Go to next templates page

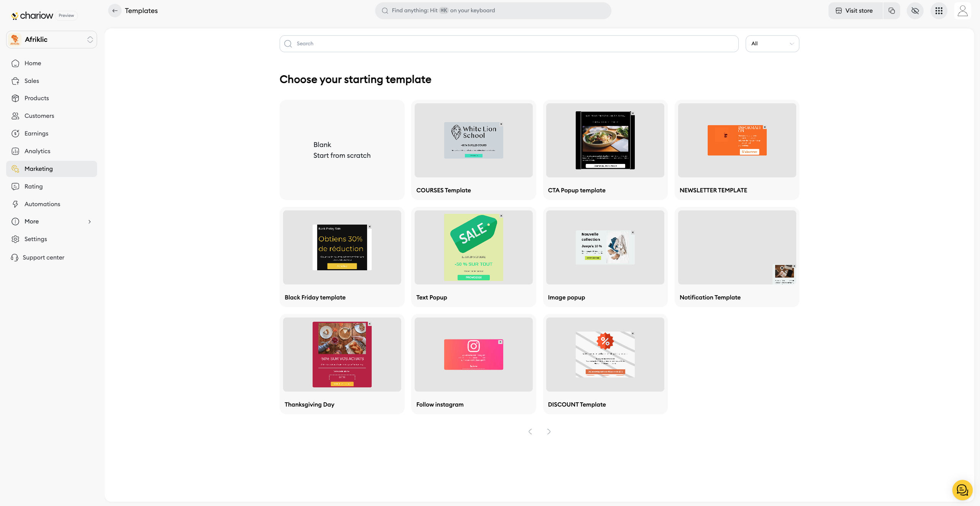coord(548,432)
